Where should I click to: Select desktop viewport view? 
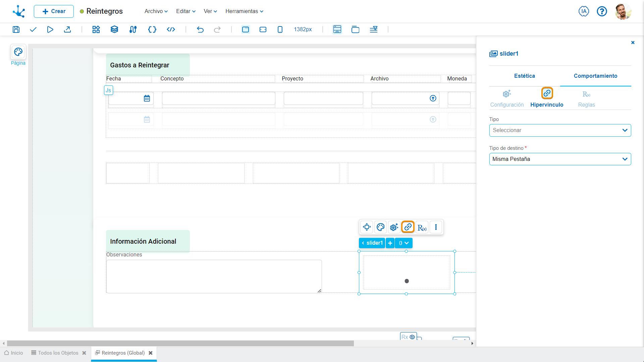click(246, 29)
